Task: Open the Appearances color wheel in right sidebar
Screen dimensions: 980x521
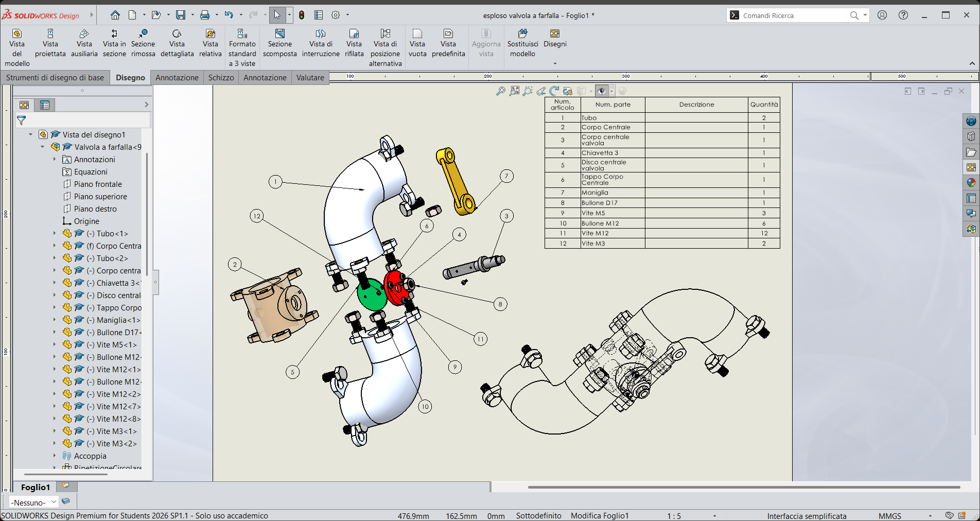Action: click(x=971, y=183)
